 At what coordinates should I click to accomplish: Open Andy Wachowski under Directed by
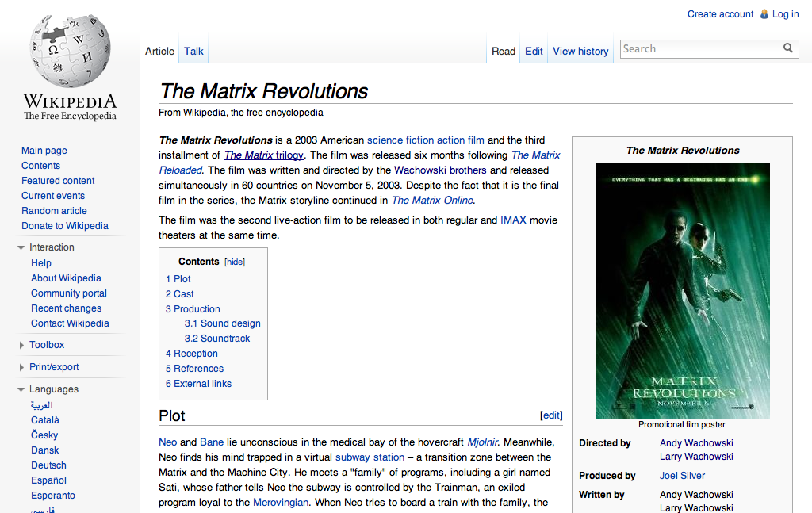point(696,443)
